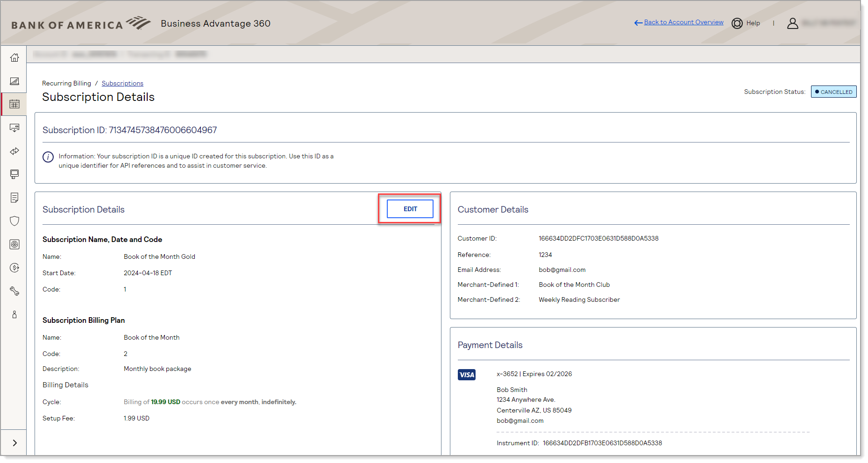The height and width of the screenshot is (463, 868).
Task: Open the person figure sidebar icon
Action: [x=14, y=314]
